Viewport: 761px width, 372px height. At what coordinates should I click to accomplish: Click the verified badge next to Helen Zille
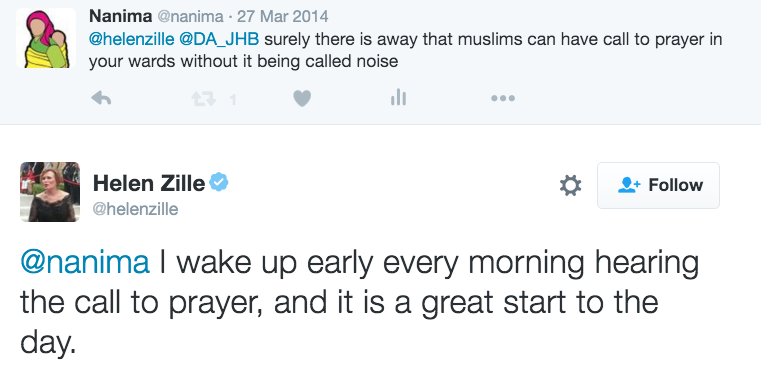[x=219, y=182]
